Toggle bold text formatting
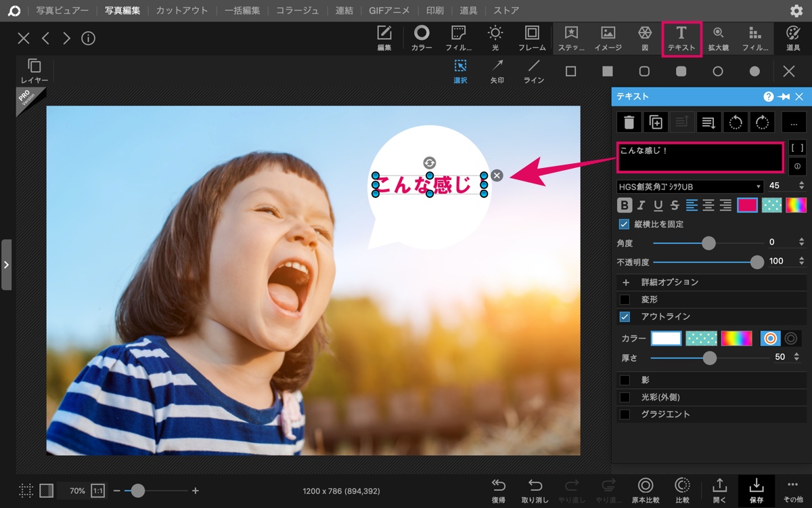 [x=625, y=205]
